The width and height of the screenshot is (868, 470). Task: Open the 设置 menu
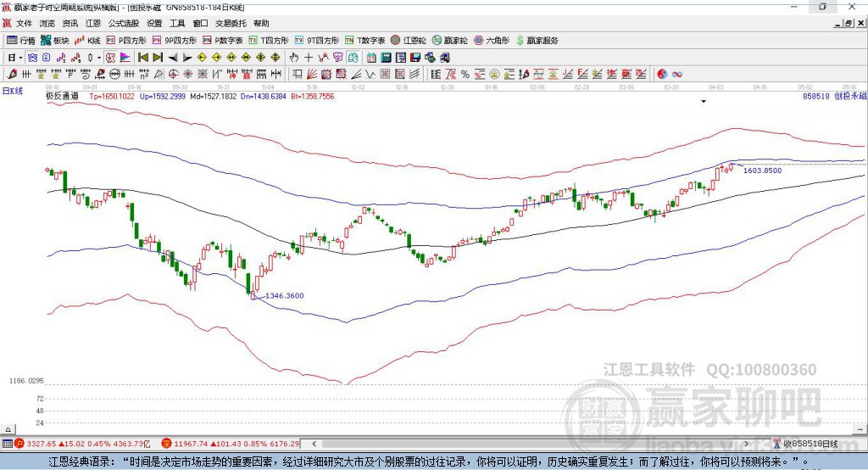154,23
